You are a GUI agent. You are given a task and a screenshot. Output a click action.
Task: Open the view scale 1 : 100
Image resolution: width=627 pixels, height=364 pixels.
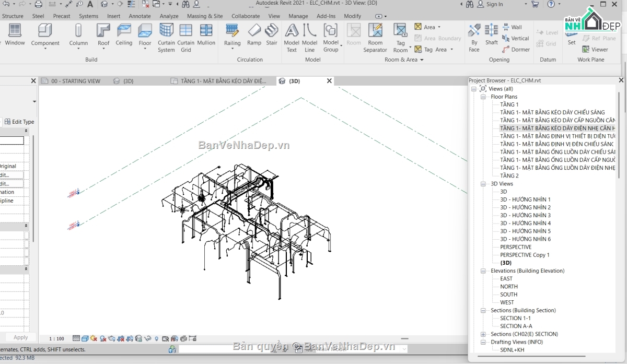pyautogui.click(x=56, y=339)
